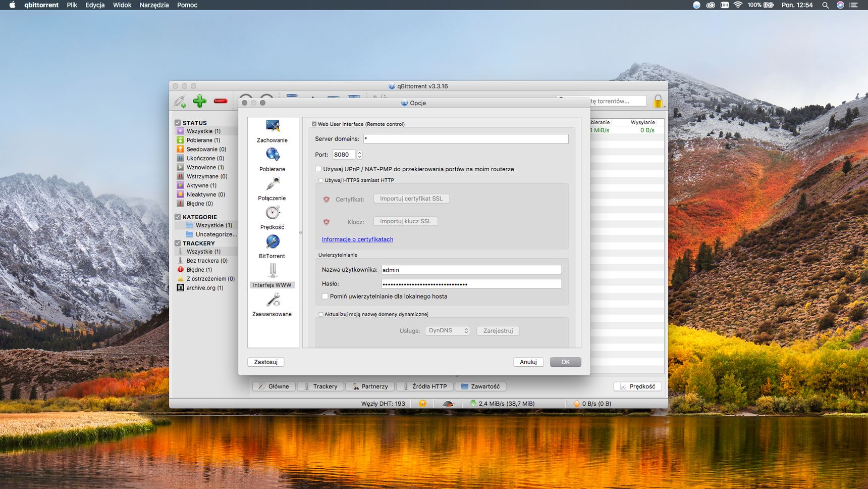868x489 pixels.
Task: Click the Port number field
Action: pyautogui.click(x=344, y=155)
